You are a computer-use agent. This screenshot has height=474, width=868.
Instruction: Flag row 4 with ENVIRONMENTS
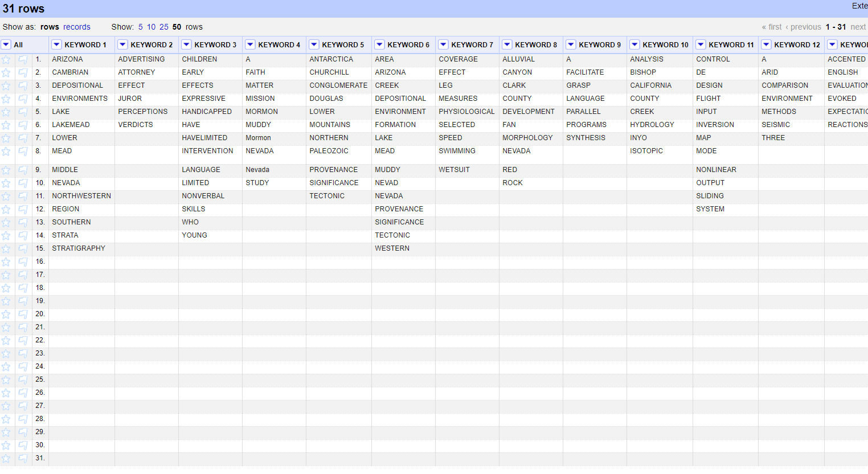click(x=23, y=99)
